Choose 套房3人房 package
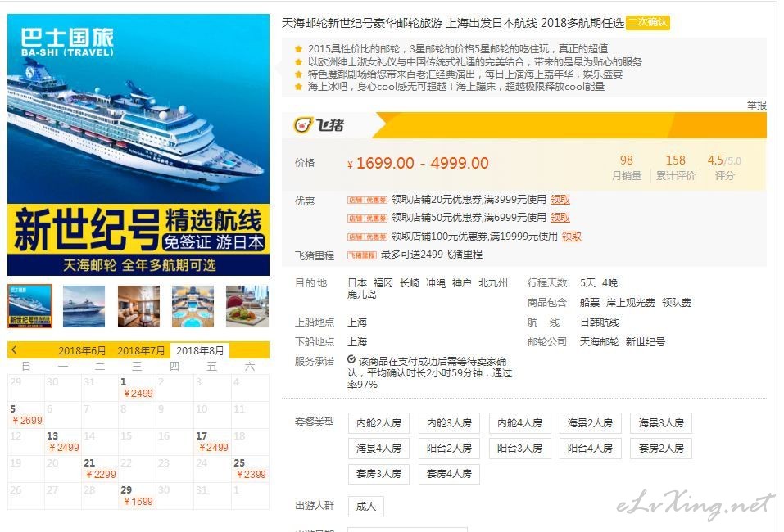The width and height of the screenshot is (784, 532). [x=378, y=474]
